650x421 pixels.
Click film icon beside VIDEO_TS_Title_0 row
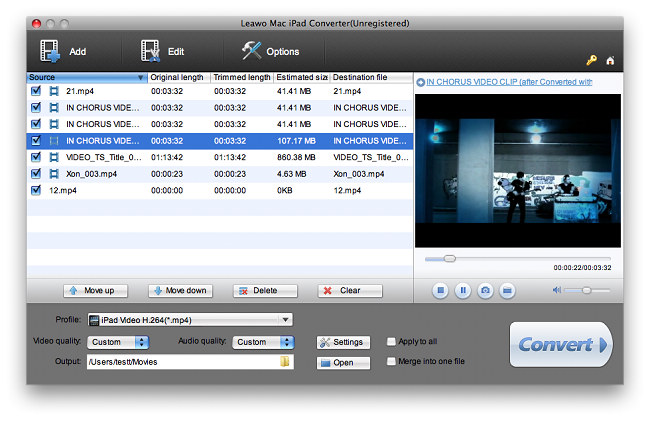tap(54, 157)
